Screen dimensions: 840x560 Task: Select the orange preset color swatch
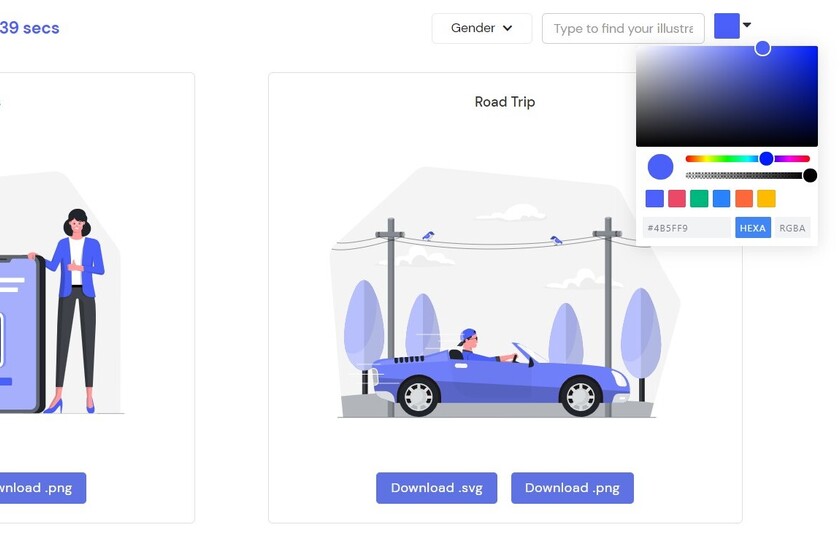point(744,199)
